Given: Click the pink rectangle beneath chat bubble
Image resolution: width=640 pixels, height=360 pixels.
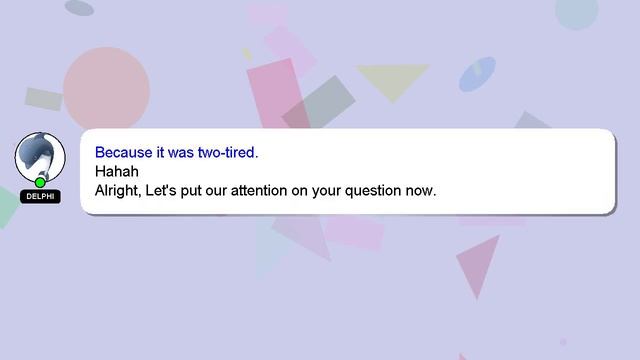Looking at the screenshot, I should (354, 232).
